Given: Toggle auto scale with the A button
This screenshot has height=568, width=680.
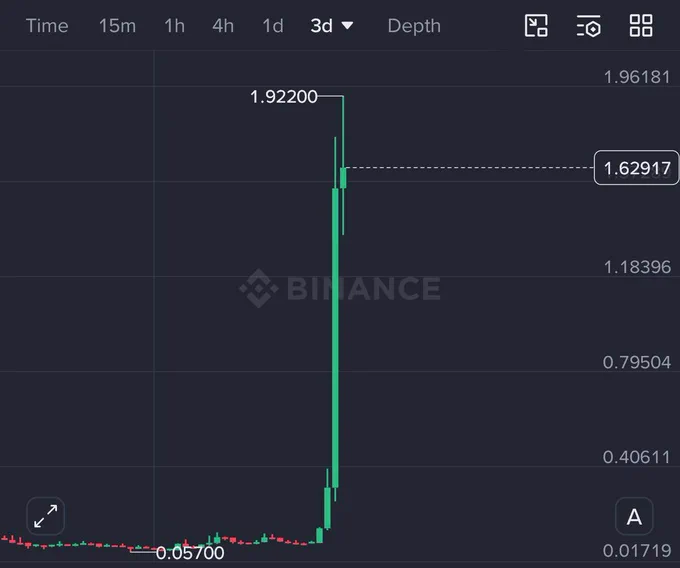Looking at the screenshot, I should point(634,516).
